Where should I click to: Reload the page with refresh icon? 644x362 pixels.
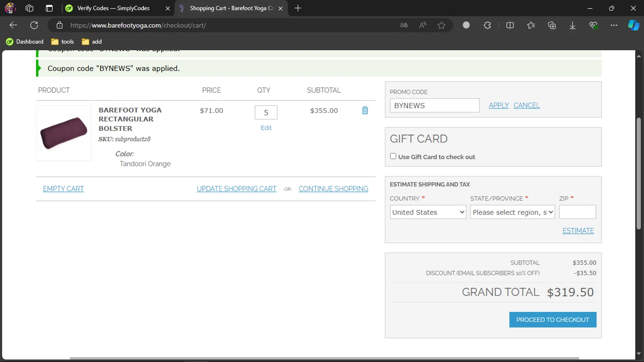coord(34,25)
